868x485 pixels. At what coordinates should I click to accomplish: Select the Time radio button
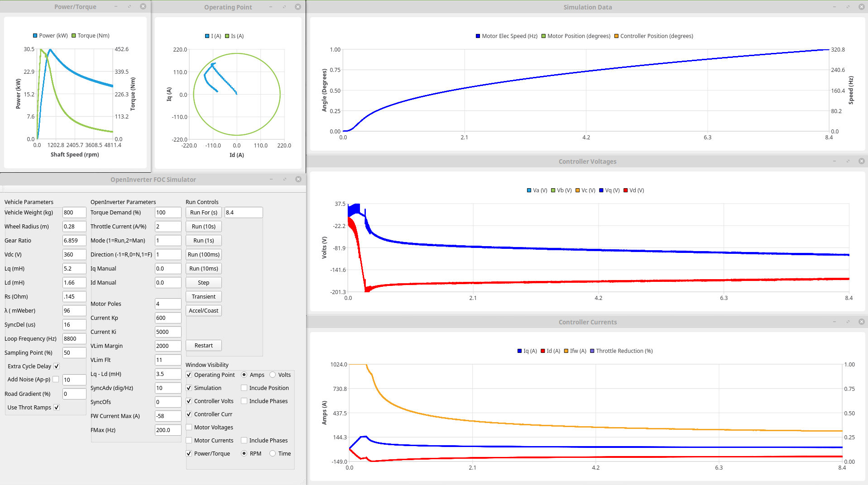coord(273,453)
